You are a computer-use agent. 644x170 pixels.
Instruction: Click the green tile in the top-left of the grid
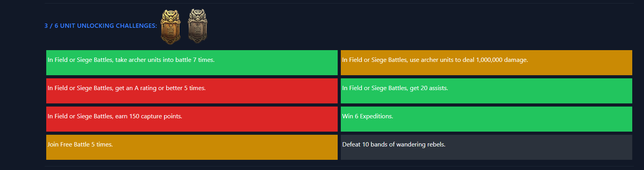coord(192,63)
